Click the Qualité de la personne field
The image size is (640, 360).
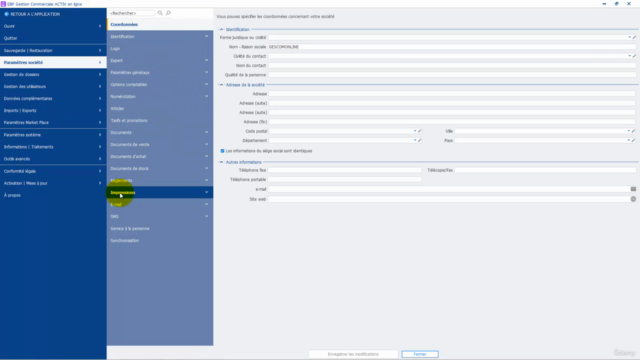tap(452, 75)
